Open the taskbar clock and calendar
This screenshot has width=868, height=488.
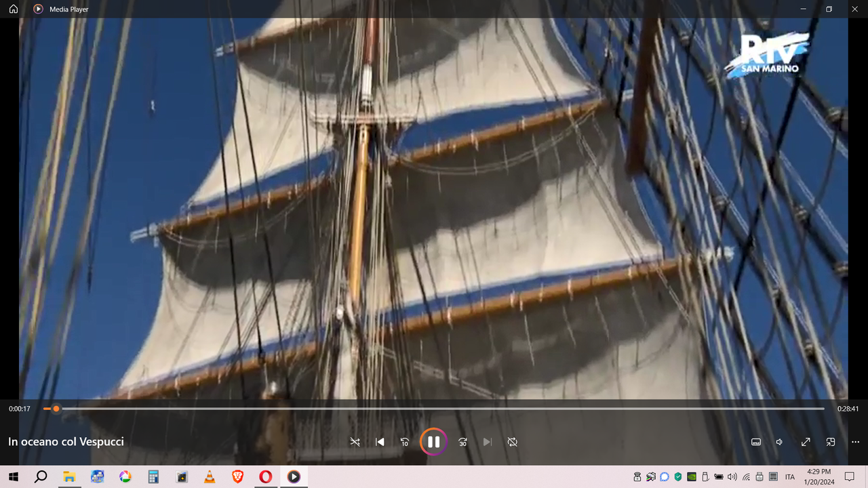(x=819, y=477)
